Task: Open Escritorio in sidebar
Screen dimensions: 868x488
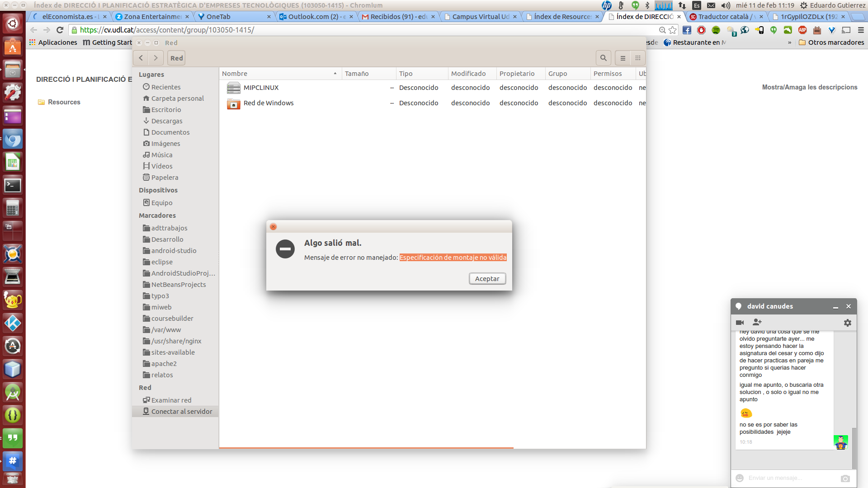Action: (166, 110)
